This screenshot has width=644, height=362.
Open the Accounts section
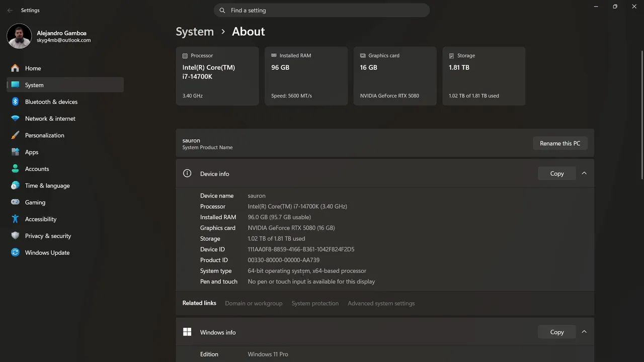(37, 169)
